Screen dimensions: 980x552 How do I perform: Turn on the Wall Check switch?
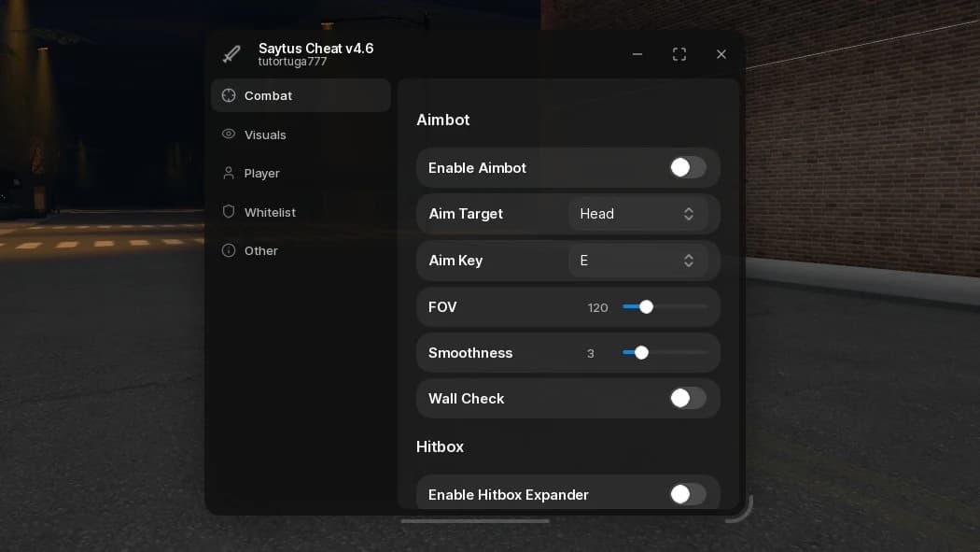[x=688, y=398]
